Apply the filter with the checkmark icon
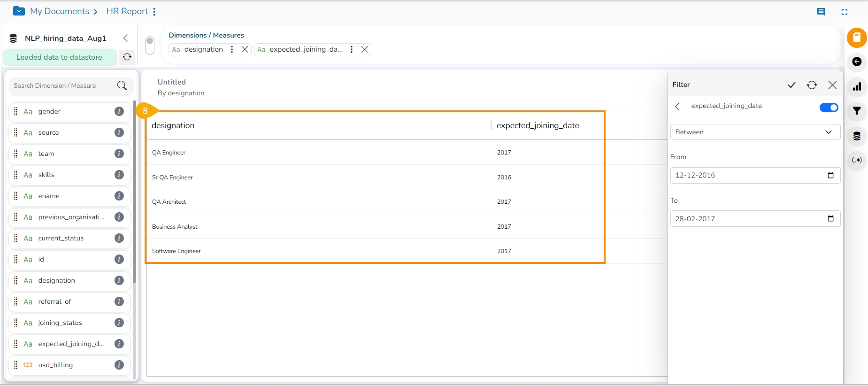 pyautogui.click(x=791, y=85)
